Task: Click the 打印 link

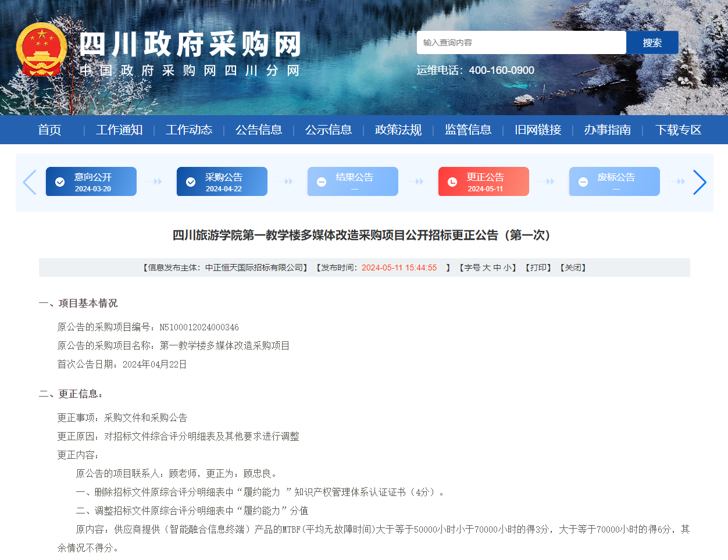Action: pyautogui.click(x=538, y=267)
